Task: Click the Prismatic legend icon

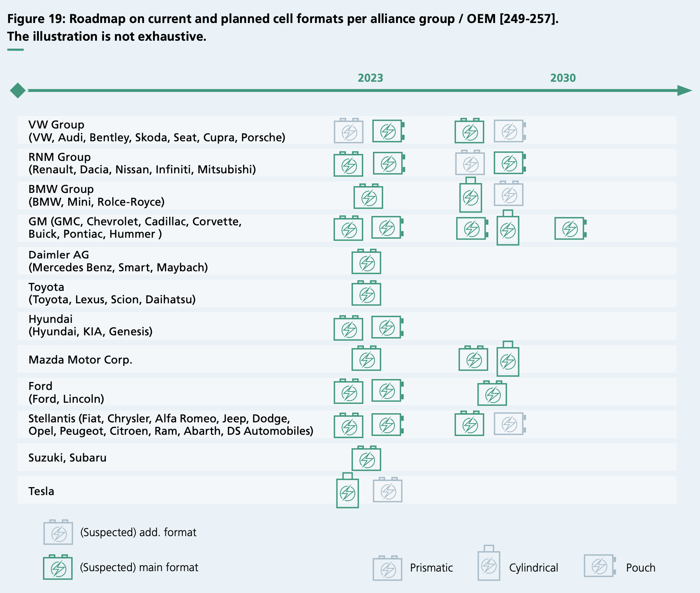Action: [x=387, y=569]
